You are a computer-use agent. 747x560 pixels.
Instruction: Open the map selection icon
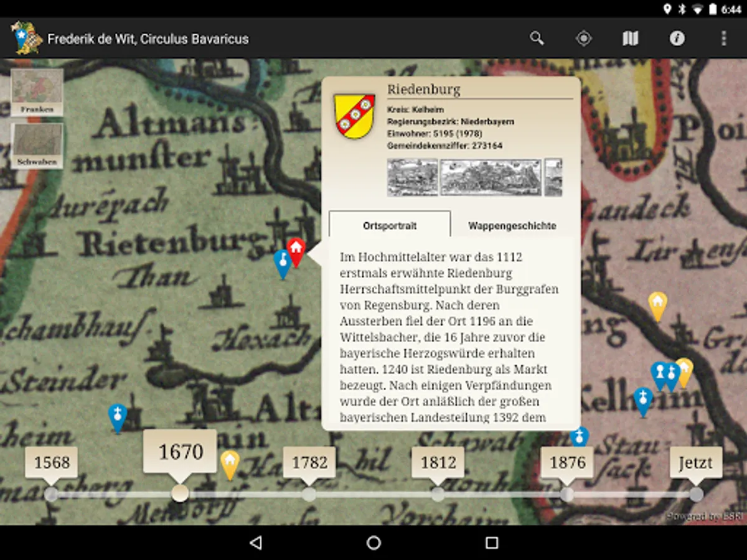631,39
